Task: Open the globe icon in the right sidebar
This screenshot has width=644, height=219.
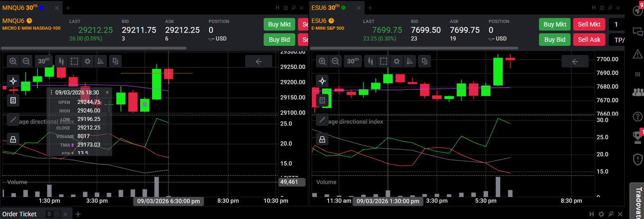Action: [638, 10]
